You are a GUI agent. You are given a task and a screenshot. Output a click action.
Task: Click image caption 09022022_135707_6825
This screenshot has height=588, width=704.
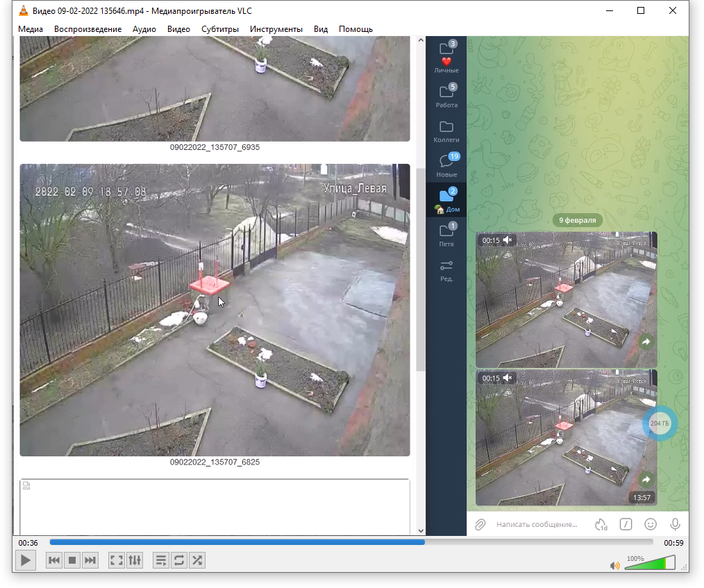point(215,462)
